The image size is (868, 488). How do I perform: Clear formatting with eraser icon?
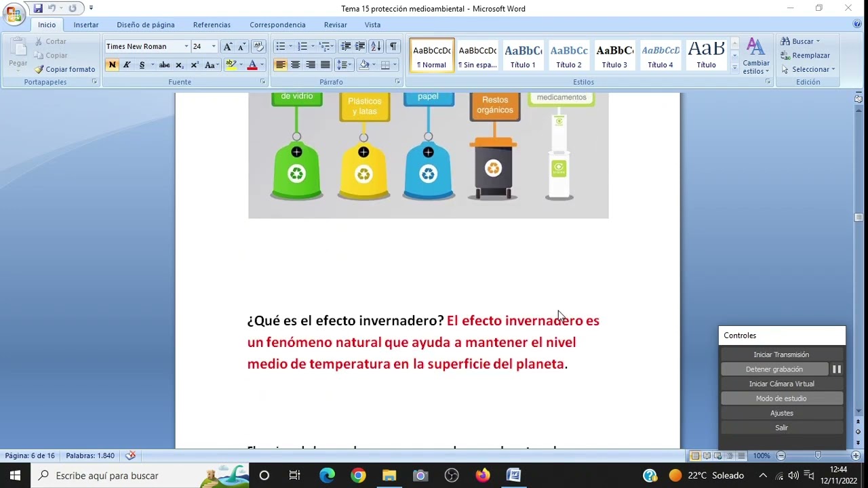coord(258,47)
